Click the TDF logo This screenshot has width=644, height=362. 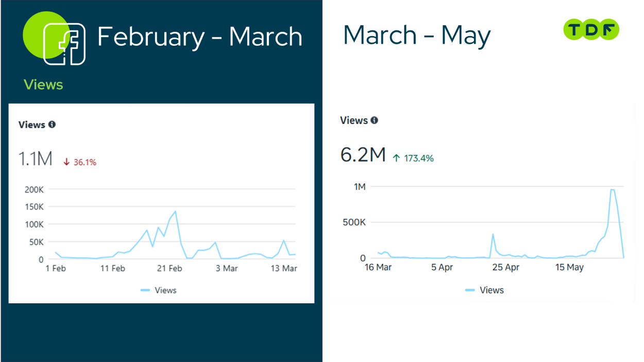tap(591, 30)
